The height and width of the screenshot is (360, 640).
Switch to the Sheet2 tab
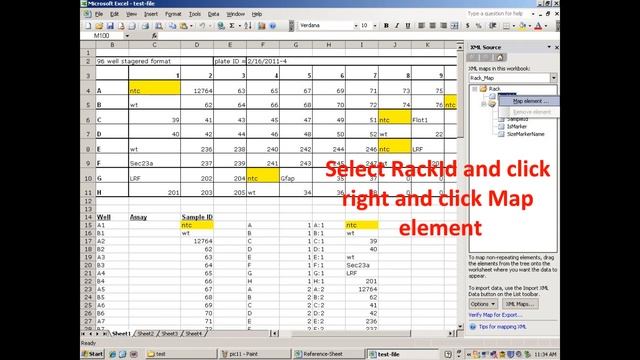point(145,333)
